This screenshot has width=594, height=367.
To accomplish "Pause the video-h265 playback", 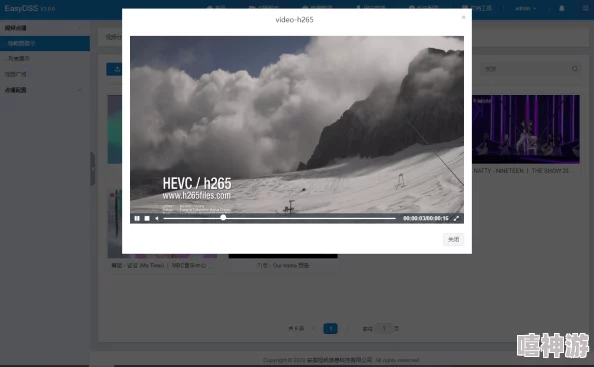I will click(137, 219).
